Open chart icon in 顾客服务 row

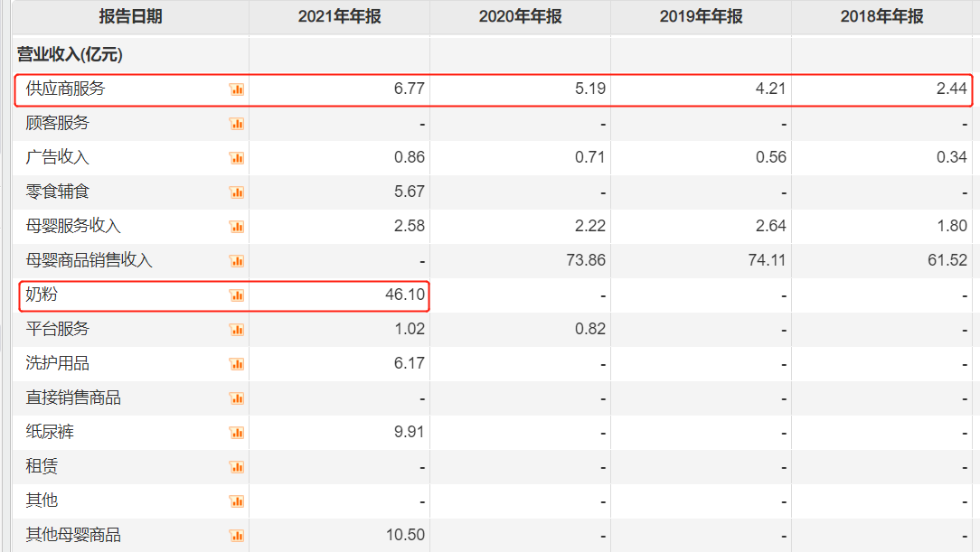point(237,124)
